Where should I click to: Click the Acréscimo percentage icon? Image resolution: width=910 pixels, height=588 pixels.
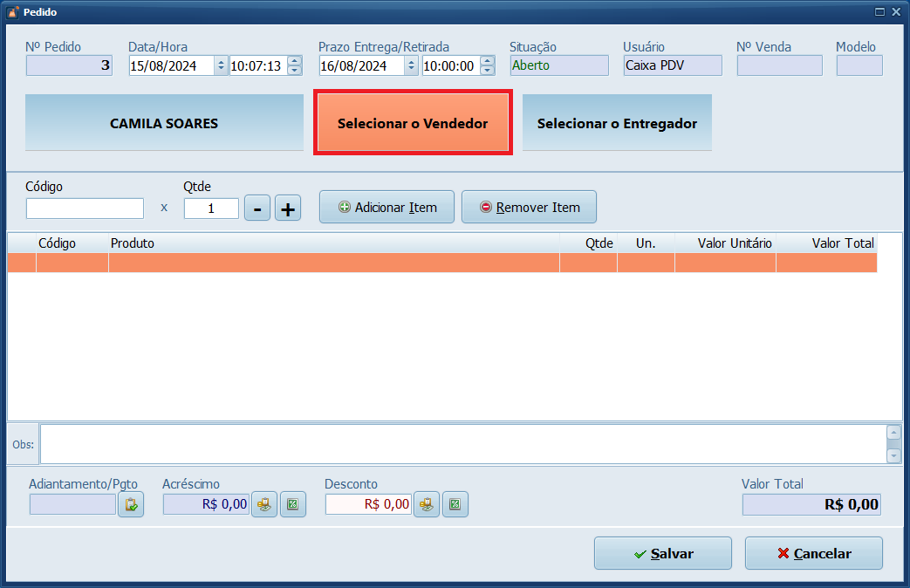coord(293,504)
